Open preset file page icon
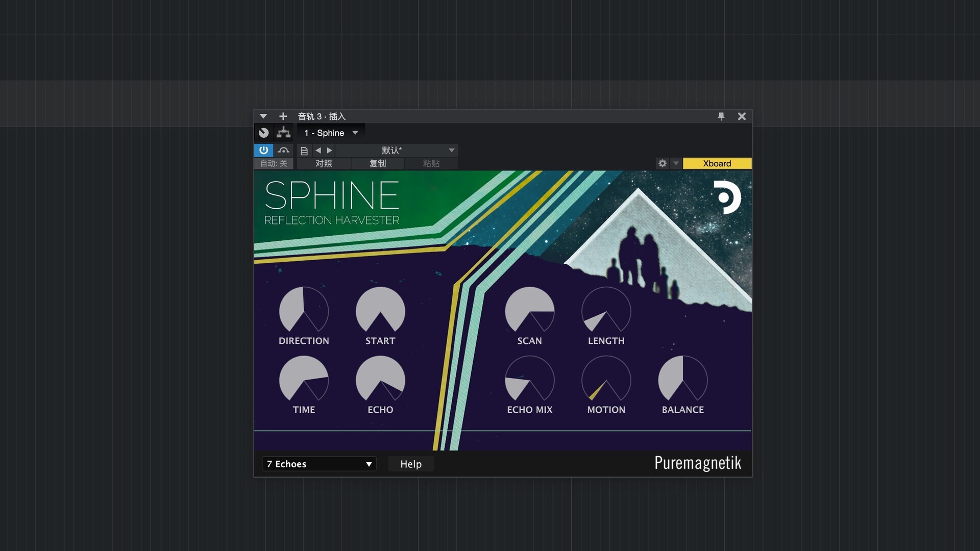The image size is (980, 551). coord(304,151)
